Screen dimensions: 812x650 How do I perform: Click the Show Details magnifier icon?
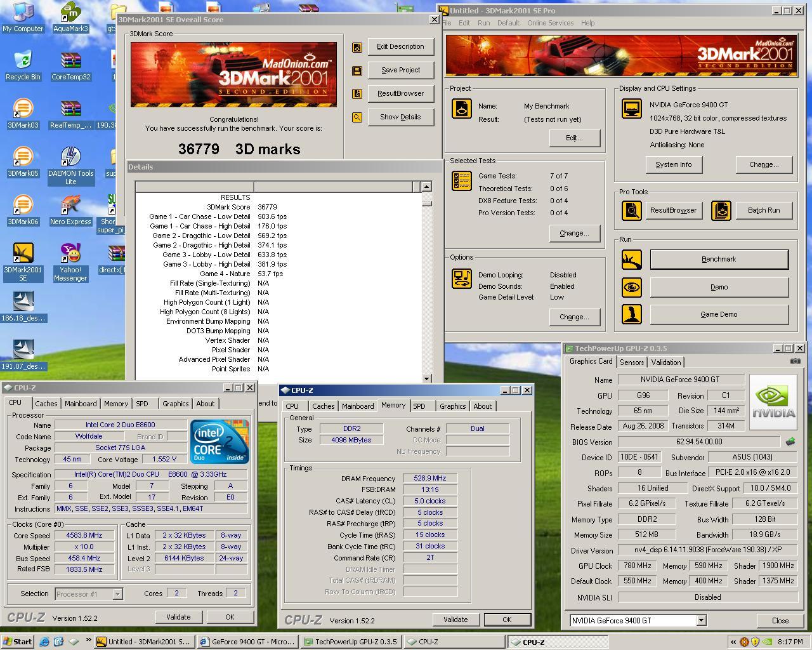tap(357, 117)
